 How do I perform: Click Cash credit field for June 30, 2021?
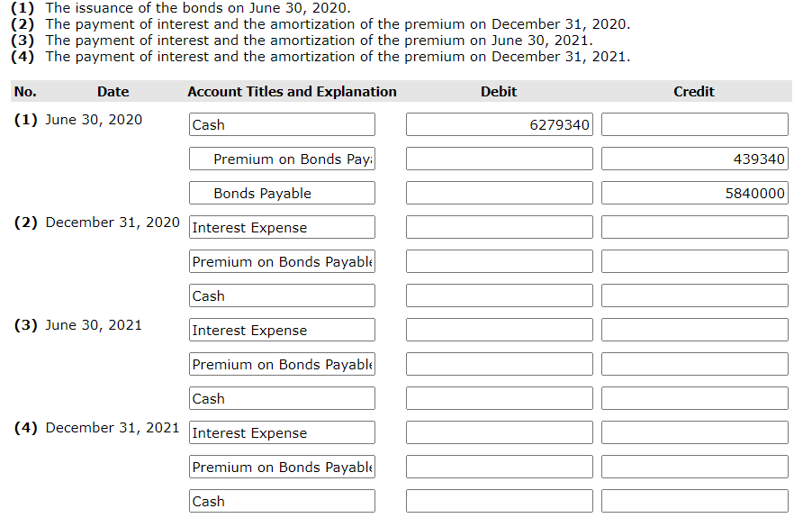coord(694,398)
